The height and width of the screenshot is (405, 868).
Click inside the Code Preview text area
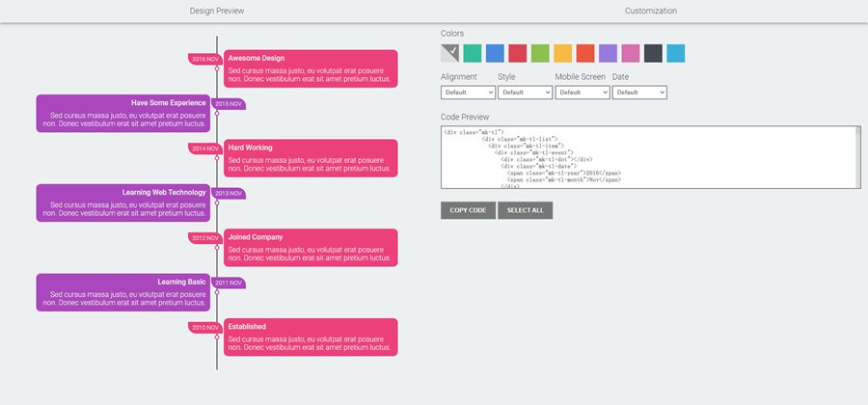(x=650, y=156)
